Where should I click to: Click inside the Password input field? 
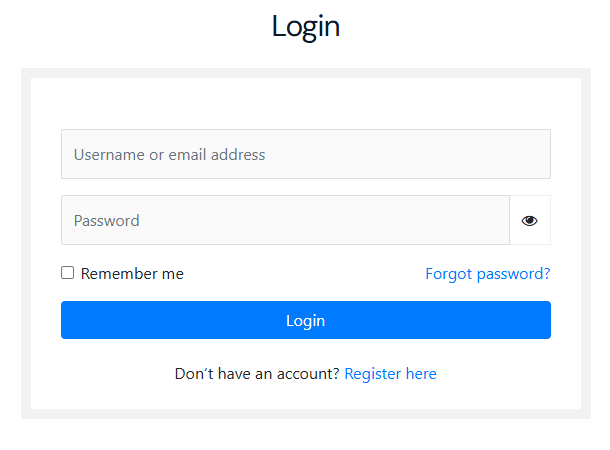(x=285, y=221)
